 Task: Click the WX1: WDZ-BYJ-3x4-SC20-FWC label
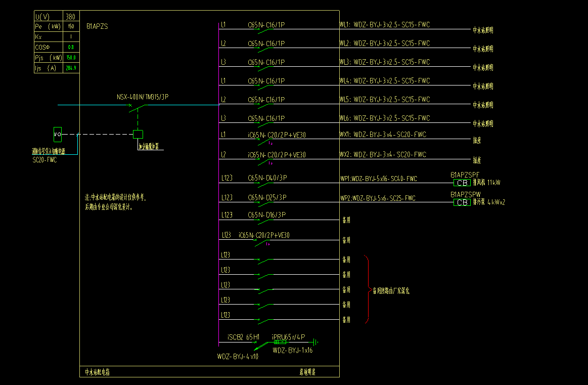tap(383, 135)
